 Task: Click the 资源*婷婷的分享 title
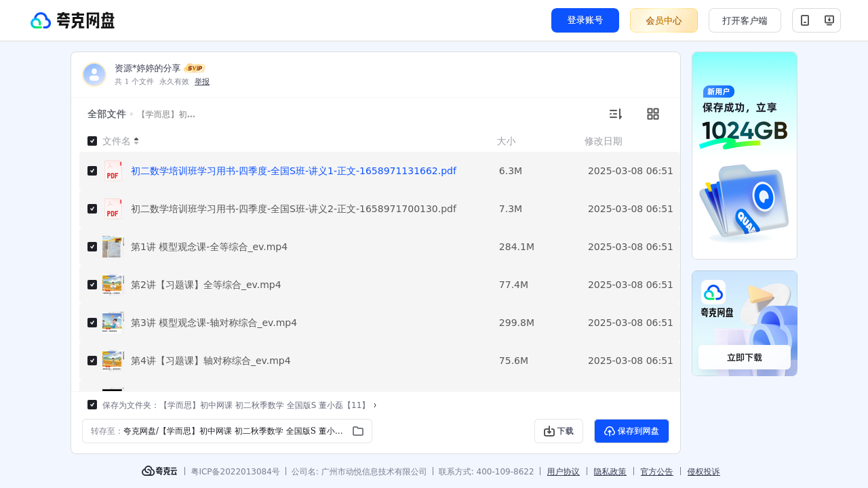click(148, 68)
